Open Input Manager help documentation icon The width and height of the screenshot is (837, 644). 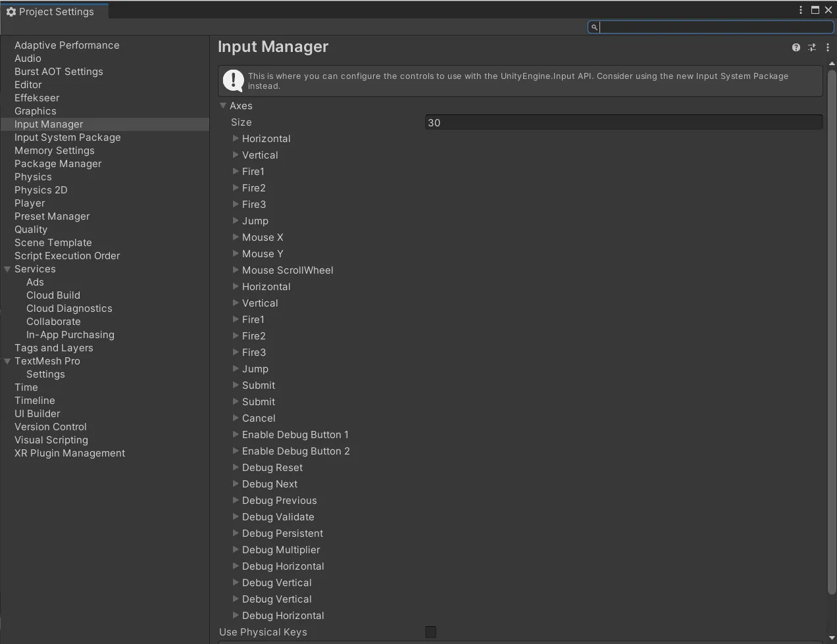coord(796,47)
